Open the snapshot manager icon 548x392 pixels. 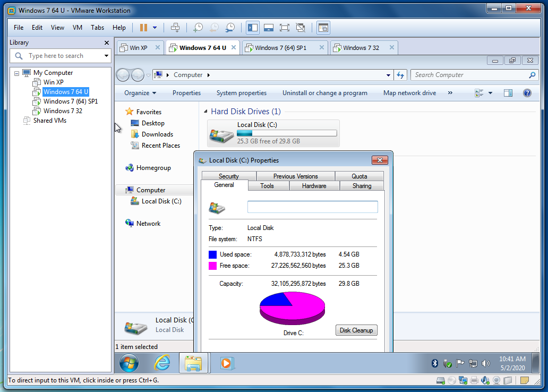tap(230, 28)
